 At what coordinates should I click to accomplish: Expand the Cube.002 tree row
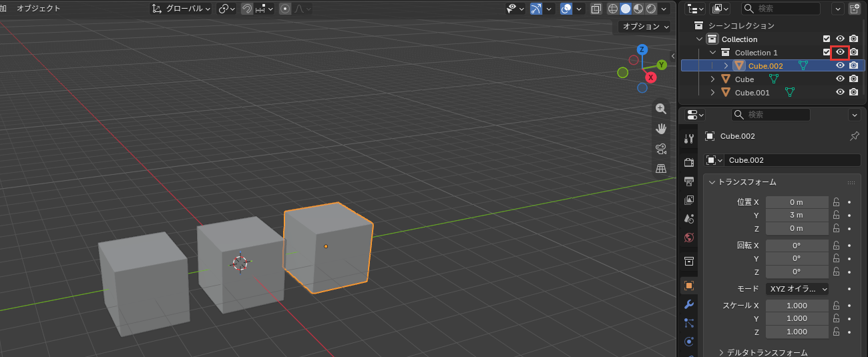tap(726, 66)
